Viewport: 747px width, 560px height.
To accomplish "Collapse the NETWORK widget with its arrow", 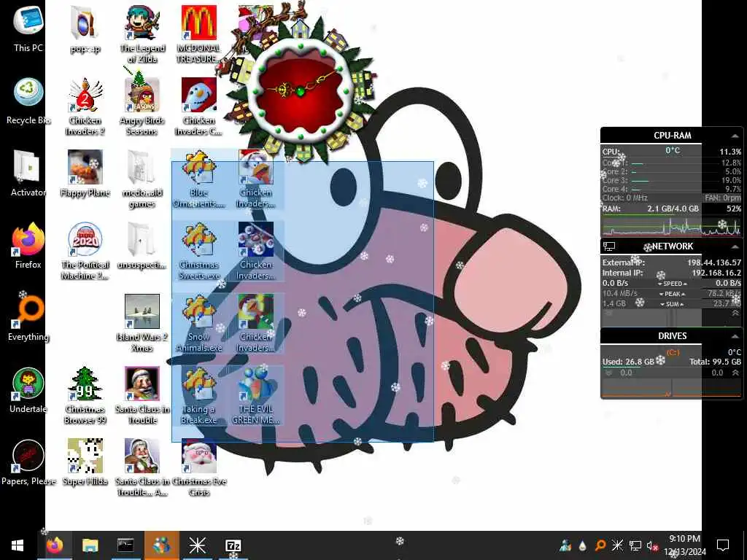I will click(735, 246).
